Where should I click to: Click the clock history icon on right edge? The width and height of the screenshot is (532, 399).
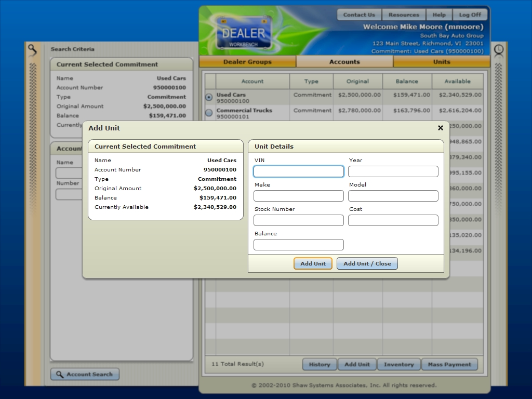[498, 50]
